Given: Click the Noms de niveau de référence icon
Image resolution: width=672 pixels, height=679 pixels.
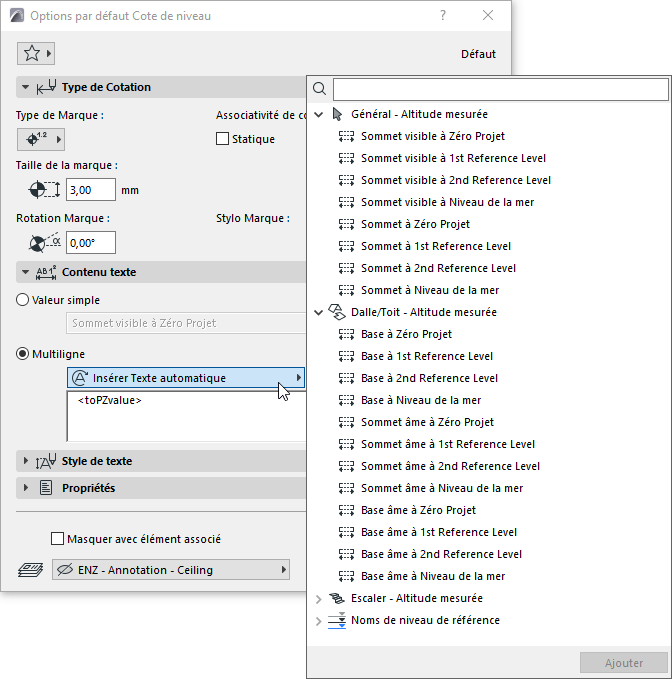Looking at the screenshot, I should tap(337, 621).
